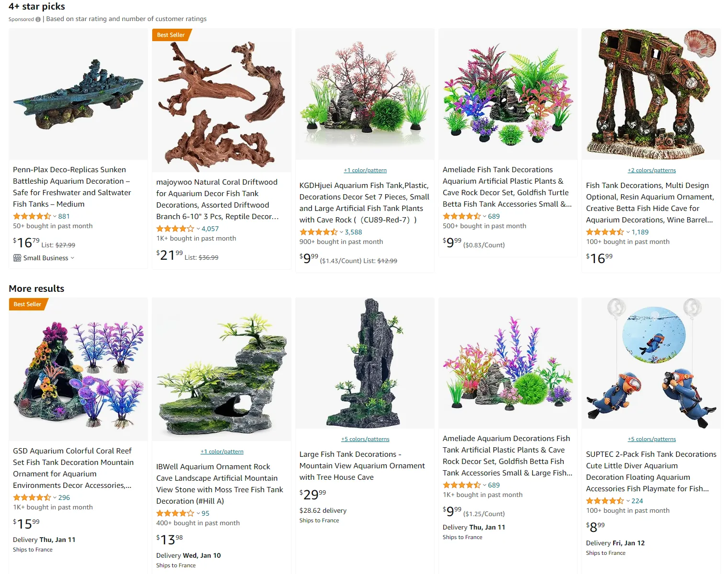This screenshot has height=574, width=728.
Task: Open the 4,057 ratings count link
Action: 210,229
